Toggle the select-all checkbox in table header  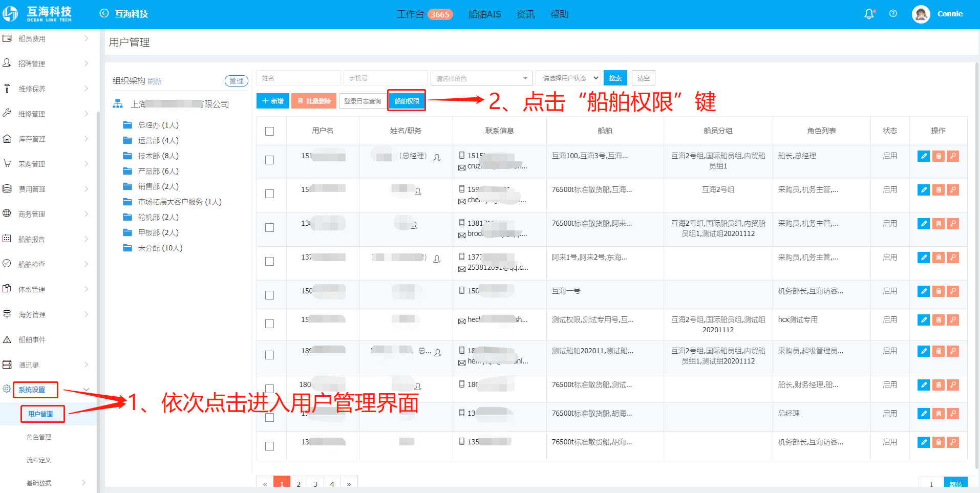coord(269,131)
